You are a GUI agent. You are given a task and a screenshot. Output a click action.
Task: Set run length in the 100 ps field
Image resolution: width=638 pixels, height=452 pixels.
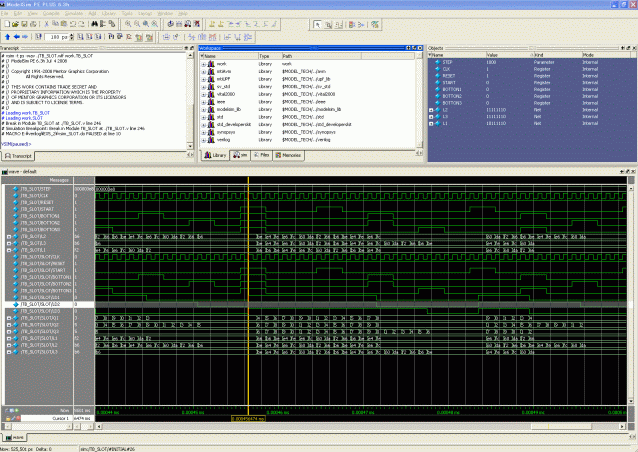tap(57, 37)
